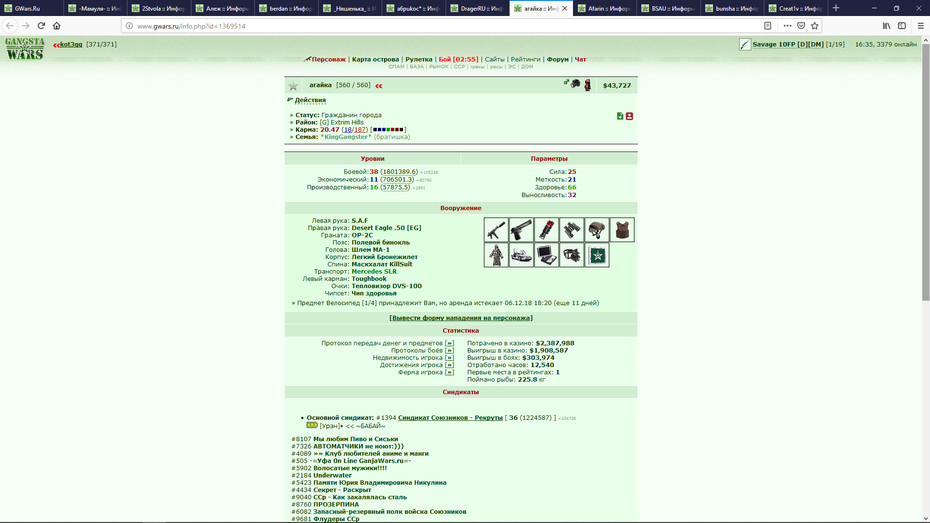The width and height of the screenshot is (930, 523).
Task: Open the Firefox hamburger menu
Action: coord(920,25)
